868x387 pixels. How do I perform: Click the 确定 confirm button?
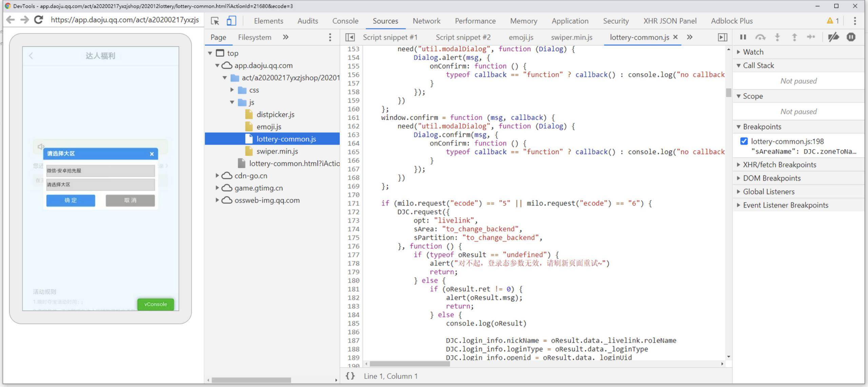[x=71, y=200]
